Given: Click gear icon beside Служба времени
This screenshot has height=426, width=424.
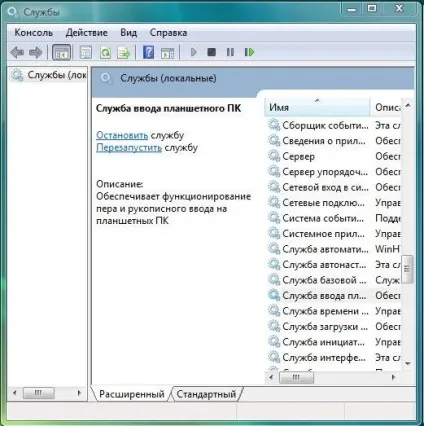Looking at the screenshot, I should click(x=274, y=311).
